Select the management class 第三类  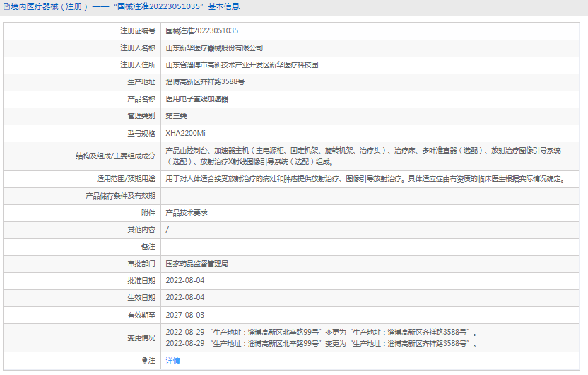[176, 116]
